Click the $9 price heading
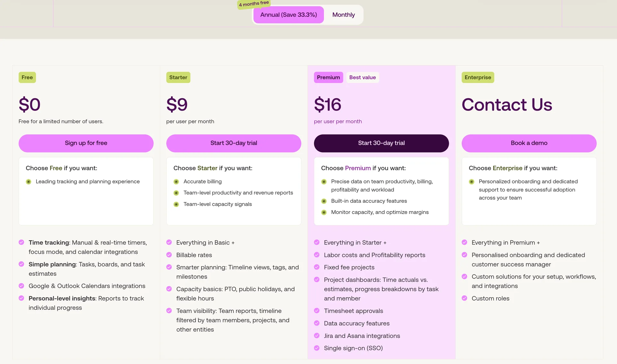Screen dimensions: 617x364 177,105
